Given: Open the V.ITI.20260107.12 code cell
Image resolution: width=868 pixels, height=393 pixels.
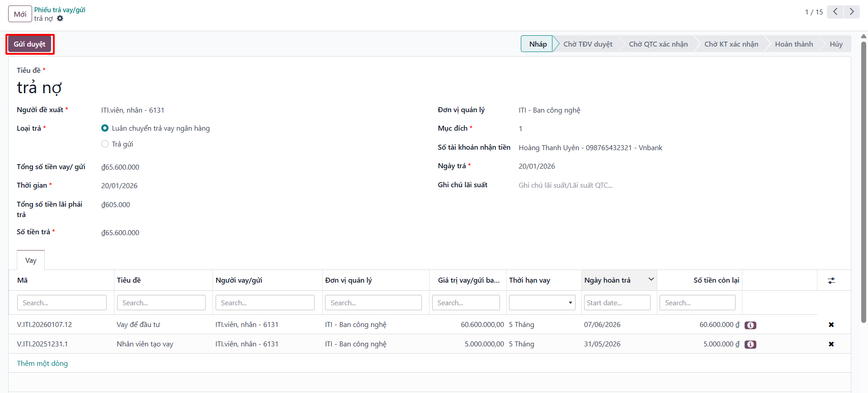Looking at the screenshot, I should [x=44, y=325].
